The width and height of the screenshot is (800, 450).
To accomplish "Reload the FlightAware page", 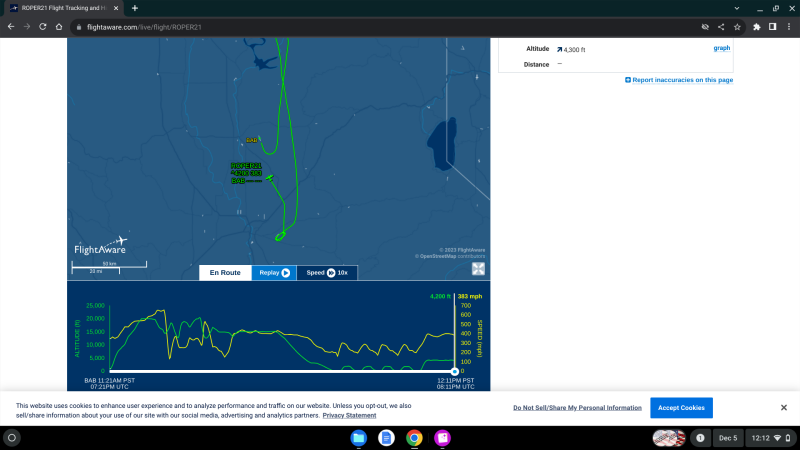I will pyautogui.click(x=43, y=27).
